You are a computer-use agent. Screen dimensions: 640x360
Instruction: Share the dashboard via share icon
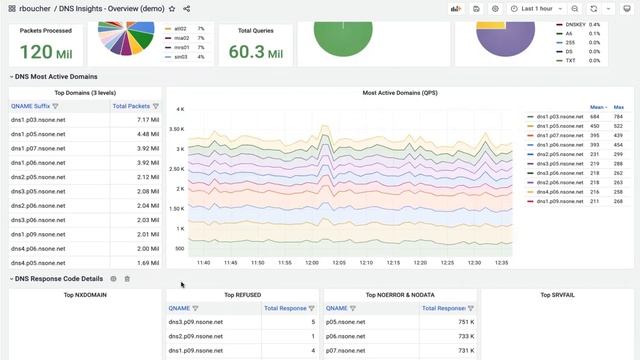[x=187, y=9]
